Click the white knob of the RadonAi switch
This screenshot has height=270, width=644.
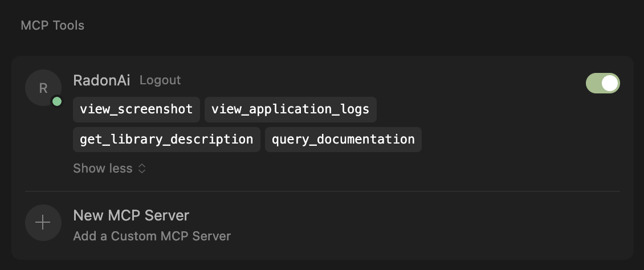(x=610, y=83)
